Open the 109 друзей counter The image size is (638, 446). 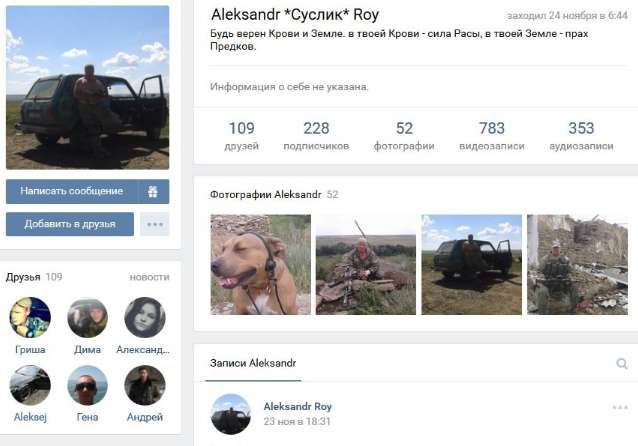[x=241, y=136]
